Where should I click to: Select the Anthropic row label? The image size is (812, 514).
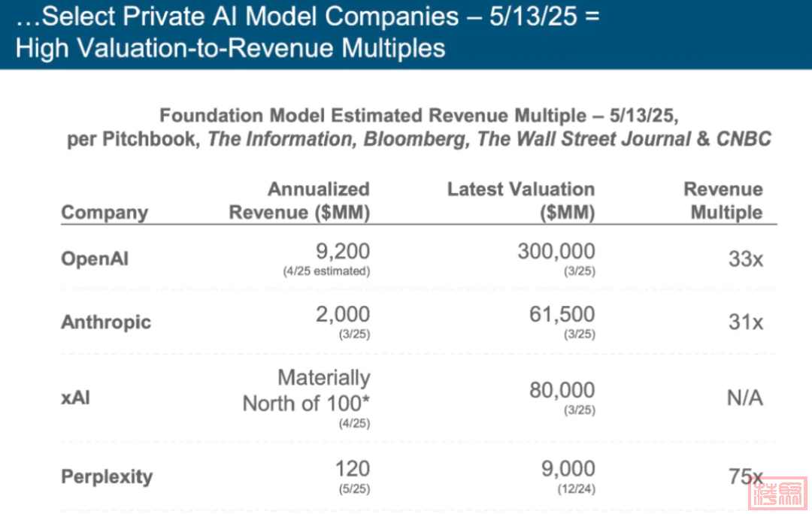(106, 322)
